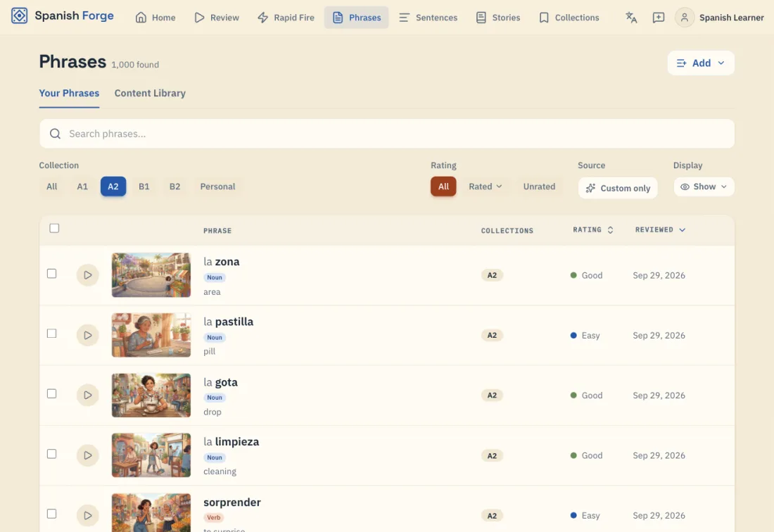Click the user profile avatar icon
This screenshot has height=532, width=774.
[x=684, y=18]
